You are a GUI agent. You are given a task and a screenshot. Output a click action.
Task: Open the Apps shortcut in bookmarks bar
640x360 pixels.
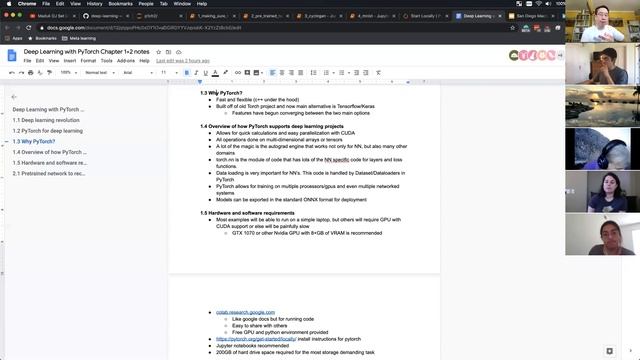click(x=14, y=38)
